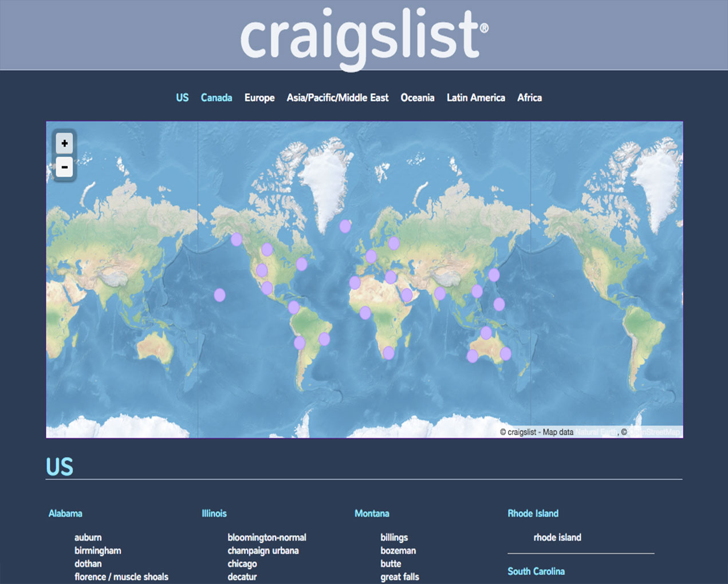Screen dimensions: 728x584
Task: Switch to the Canada tab
Action: (x=216, y=97)
